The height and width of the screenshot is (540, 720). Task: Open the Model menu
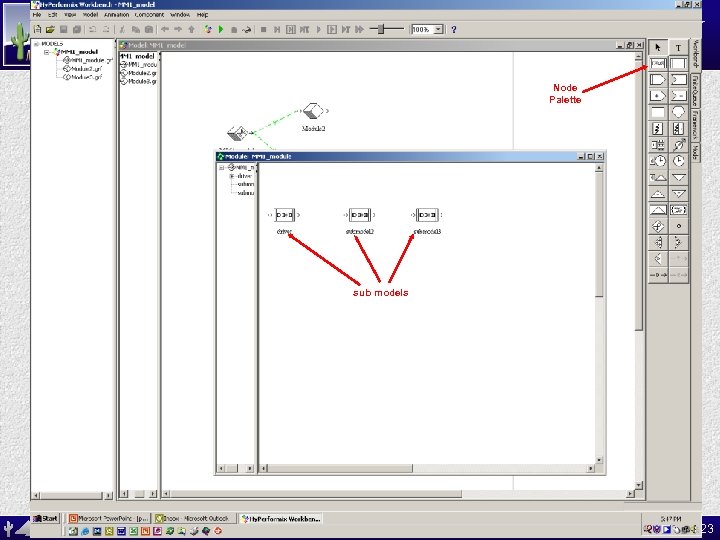pos(90,15)
